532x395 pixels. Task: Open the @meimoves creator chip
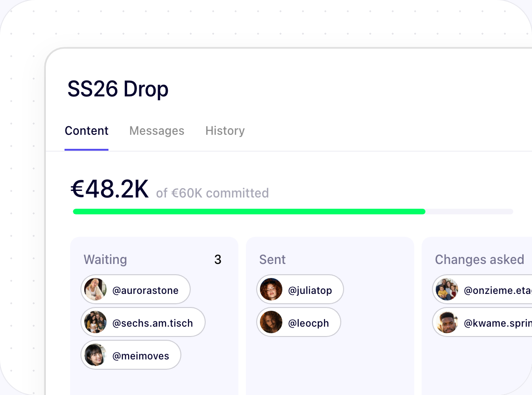(131, 355)
